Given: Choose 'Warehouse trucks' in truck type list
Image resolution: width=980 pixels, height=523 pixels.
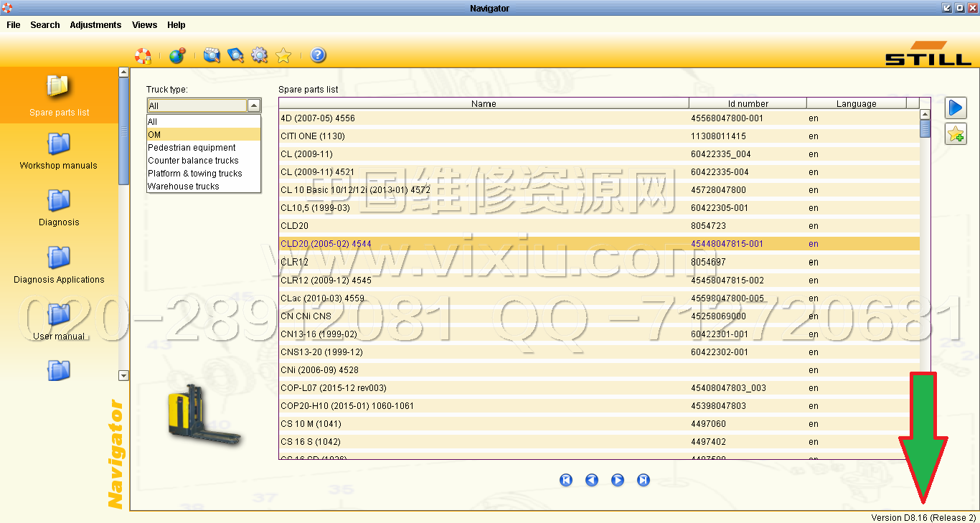Looking at the screenshot, I should point(184,187).
